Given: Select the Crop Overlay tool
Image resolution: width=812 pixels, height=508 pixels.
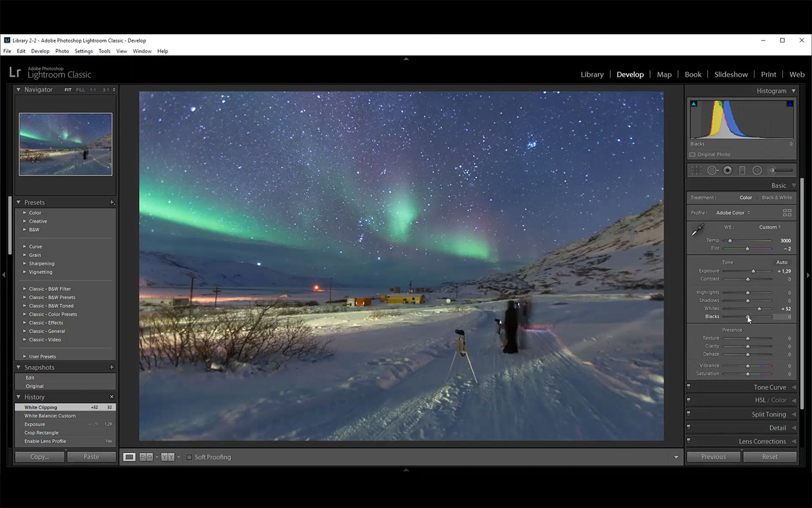Looking at the screenshot, I should (x=697, y=170).
